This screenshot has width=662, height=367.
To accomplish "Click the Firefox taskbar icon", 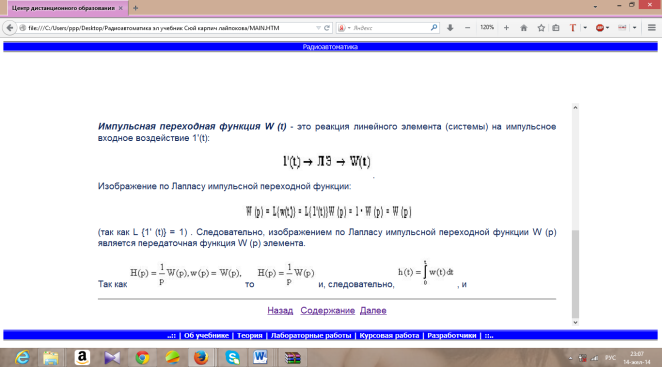I will pyautogui.click(x=201, y=358).
